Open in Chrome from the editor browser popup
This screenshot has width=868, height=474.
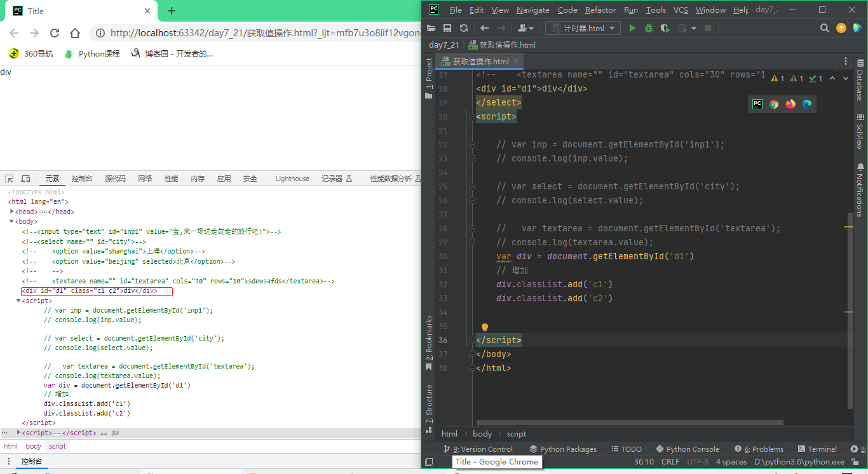coord(774,104)
